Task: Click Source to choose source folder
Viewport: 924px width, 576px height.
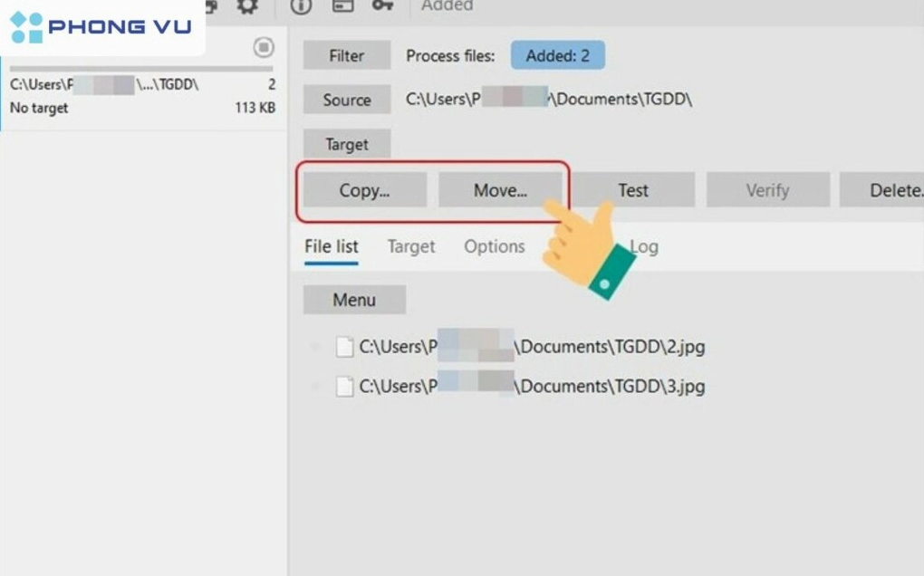Action: (346, 100)
